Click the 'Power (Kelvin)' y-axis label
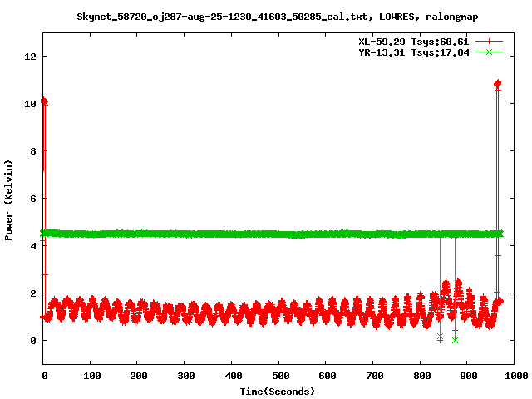 point(8,200)
